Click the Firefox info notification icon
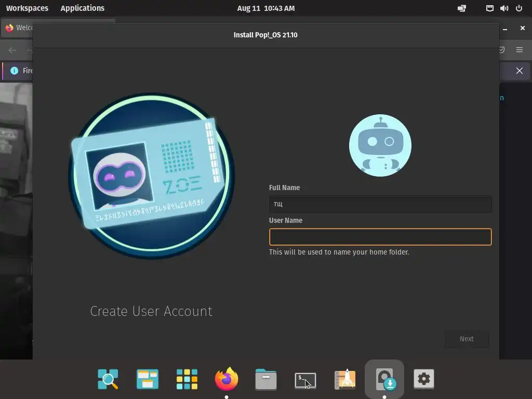 (14, 71)
